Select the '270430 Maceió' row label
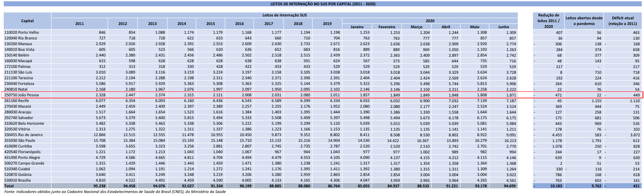Screen dimensions: 644x195 [x=18, y=106]
